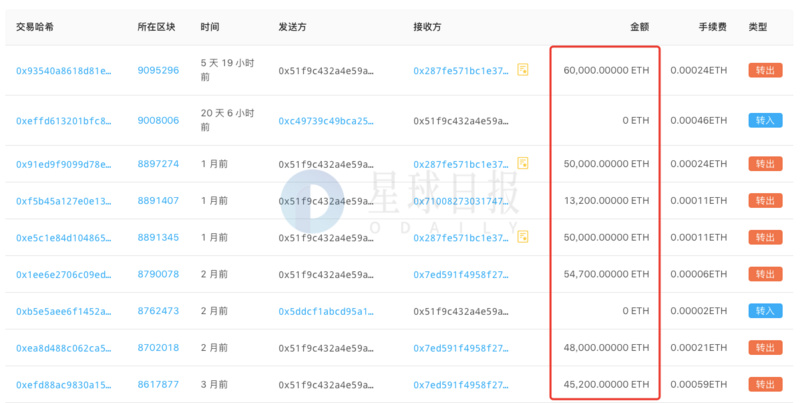This screenshot has height=403, width=800.
Task: View block 8617877
Action: point(158,384)
